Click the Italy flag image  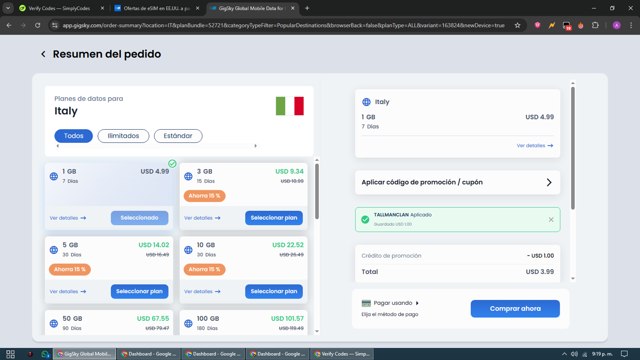point(290,106)
